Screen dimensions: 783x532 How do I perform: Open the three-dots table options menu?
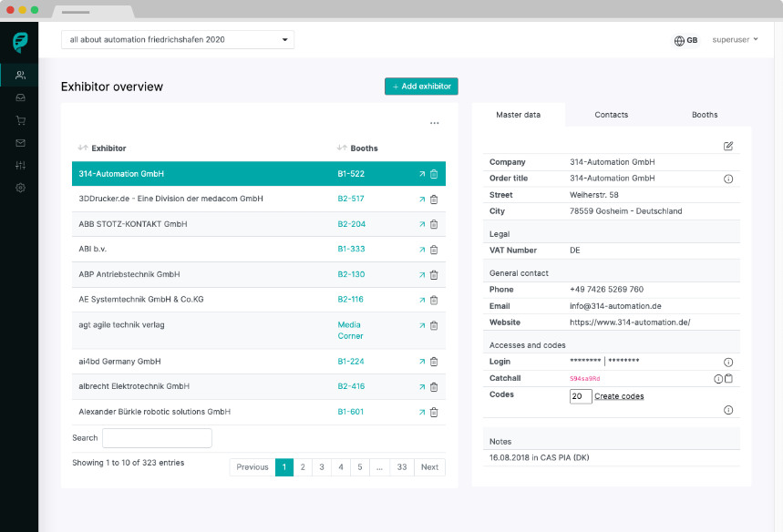click(435, 123)
